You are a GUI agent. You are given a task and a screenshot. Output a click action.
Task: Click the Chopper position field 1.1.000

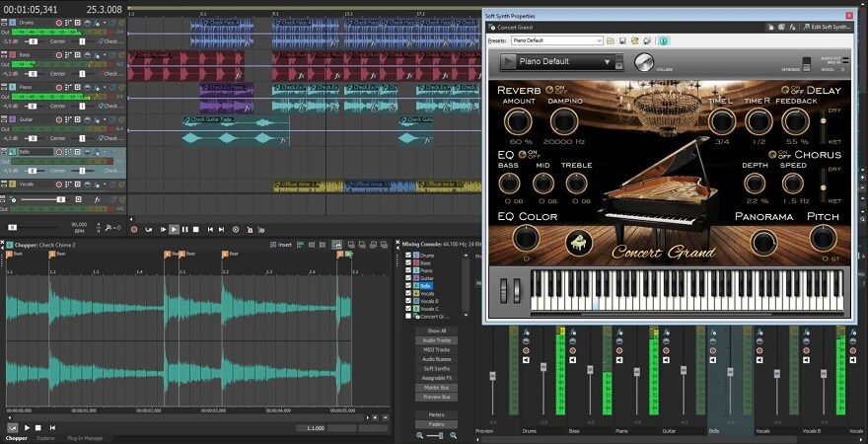click(311, 428)
